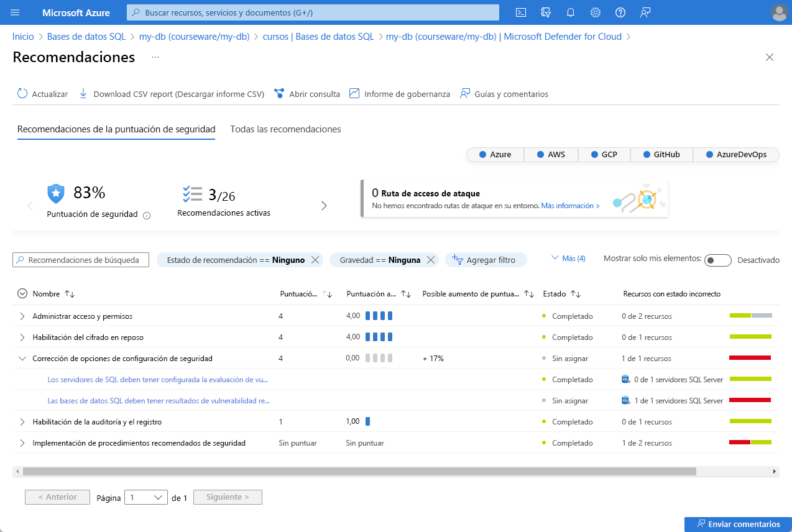The width and height of the screenshot is (792, 532).
Task: Show next summary card with right chevron
Action: coord(324,206)
